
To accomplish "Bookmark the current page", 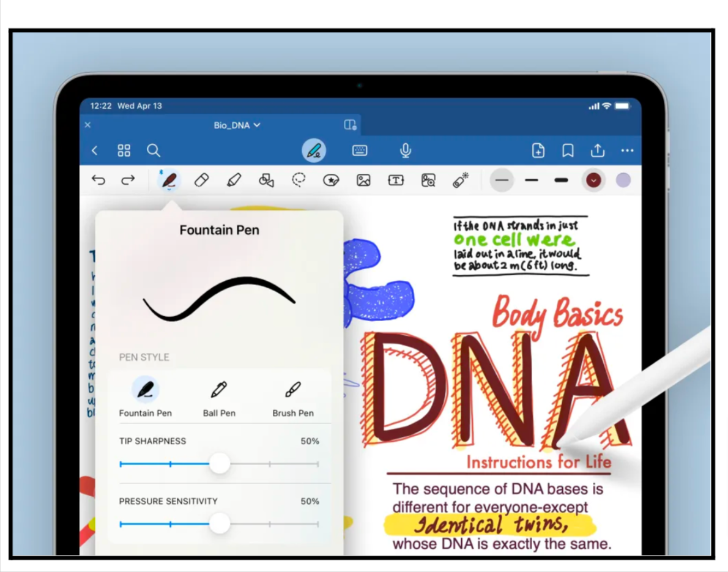I will (x=567, y=150).
